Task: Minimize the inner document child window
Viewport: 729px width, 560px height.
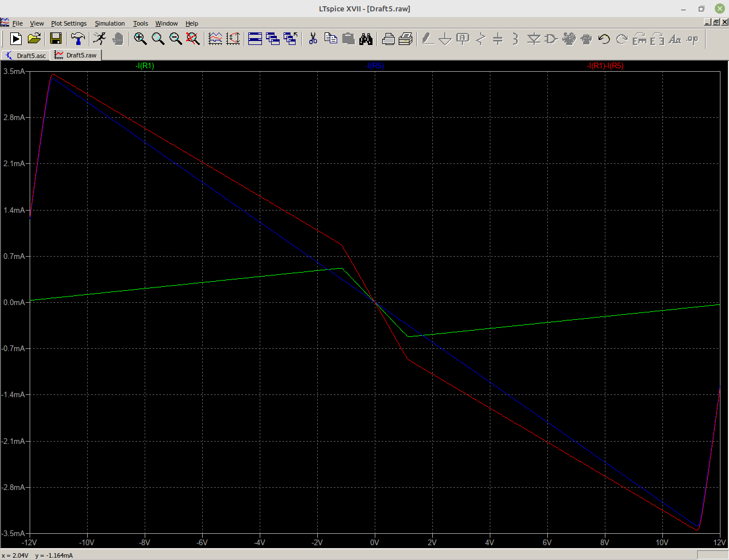Action: pos(707,22)
